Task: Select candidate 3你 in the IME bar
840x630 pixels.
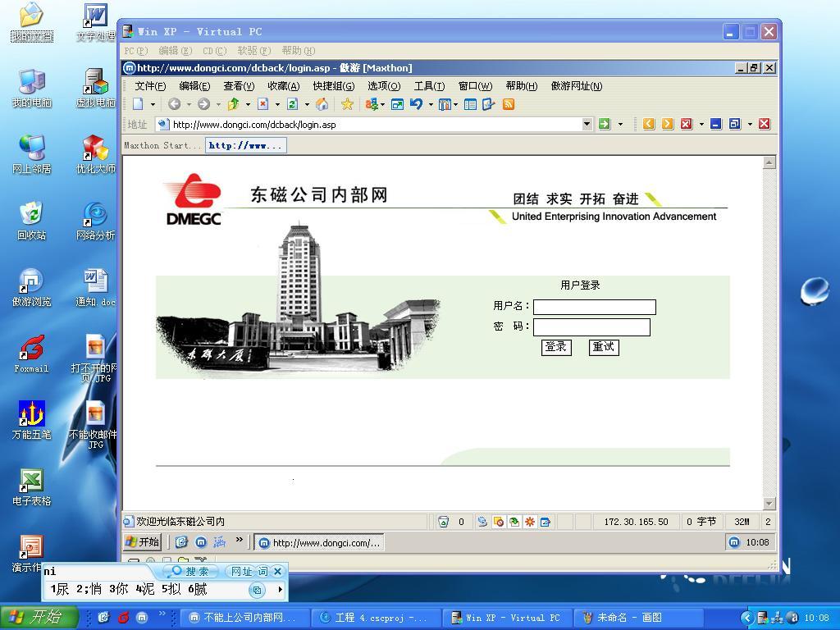Action: coord(118,589)
